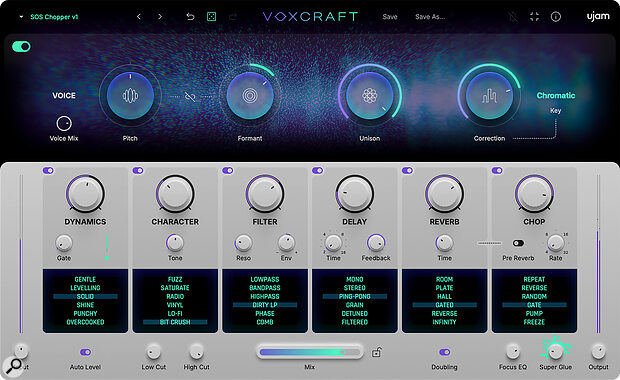Click the Low Cut knob

point(153,352)
